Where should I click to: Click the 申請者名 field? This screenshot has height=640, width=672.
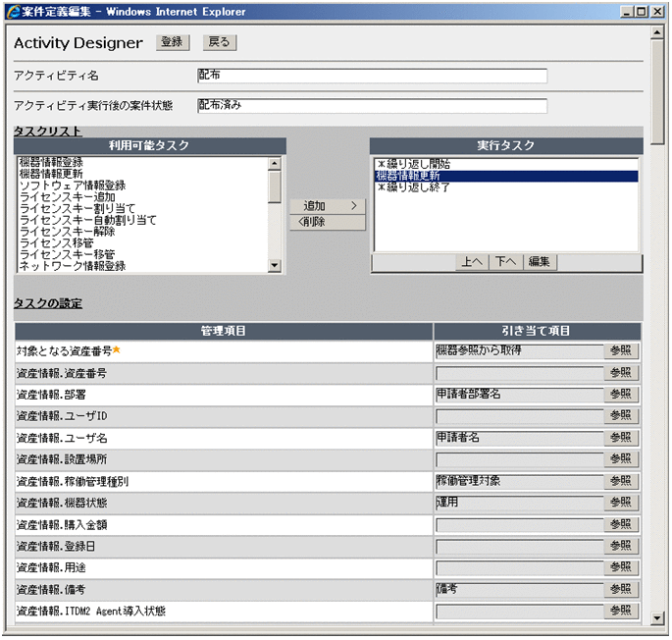tap(519, 438)
